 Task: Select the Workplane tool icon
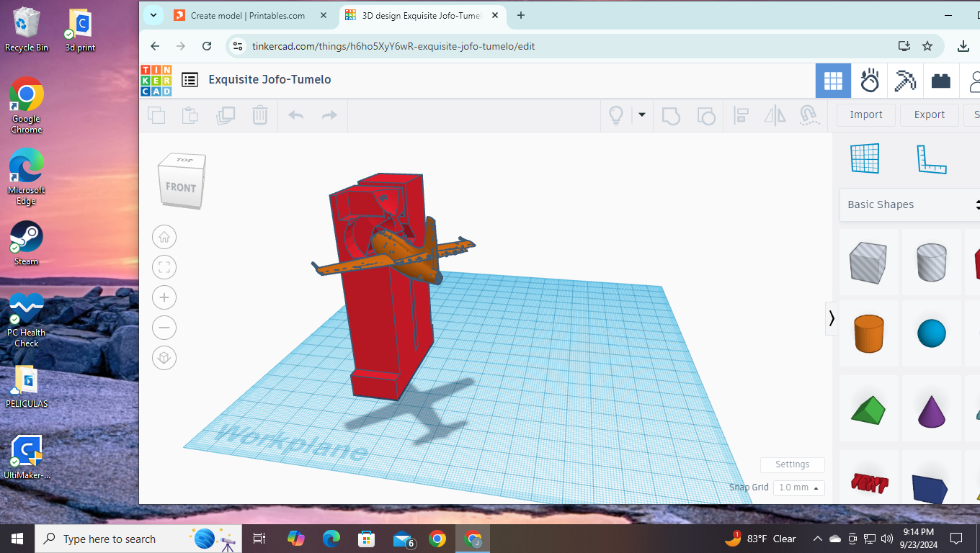coord(865,158)
